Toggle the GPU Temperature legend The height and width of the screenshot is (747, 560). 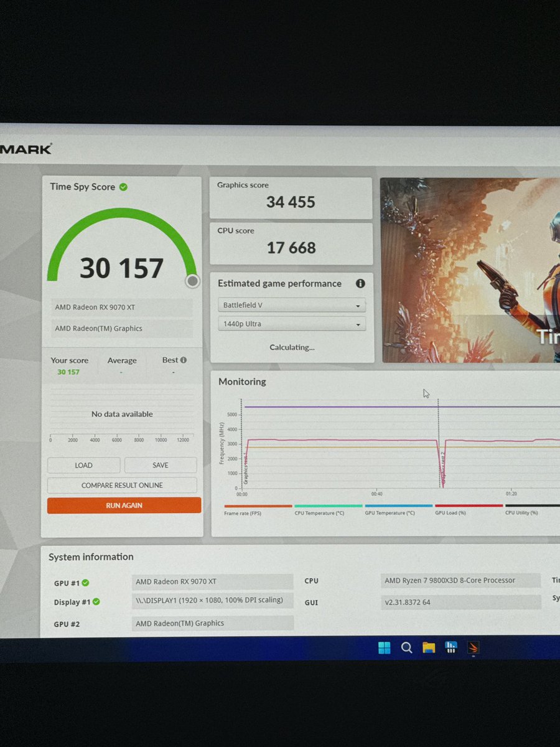(398, 510)
